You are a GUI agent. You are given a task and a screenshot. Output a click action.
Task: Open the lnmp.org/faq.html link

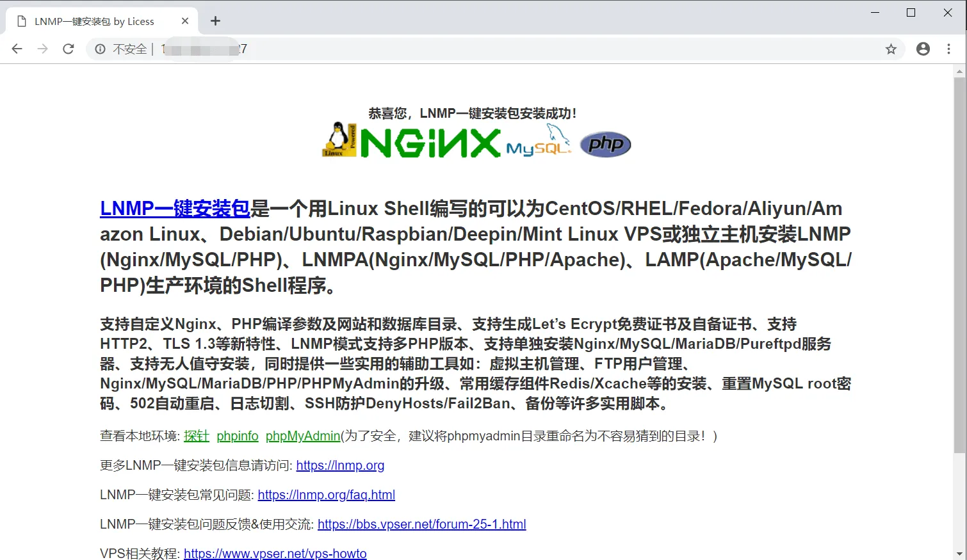[x=326, y=495]
